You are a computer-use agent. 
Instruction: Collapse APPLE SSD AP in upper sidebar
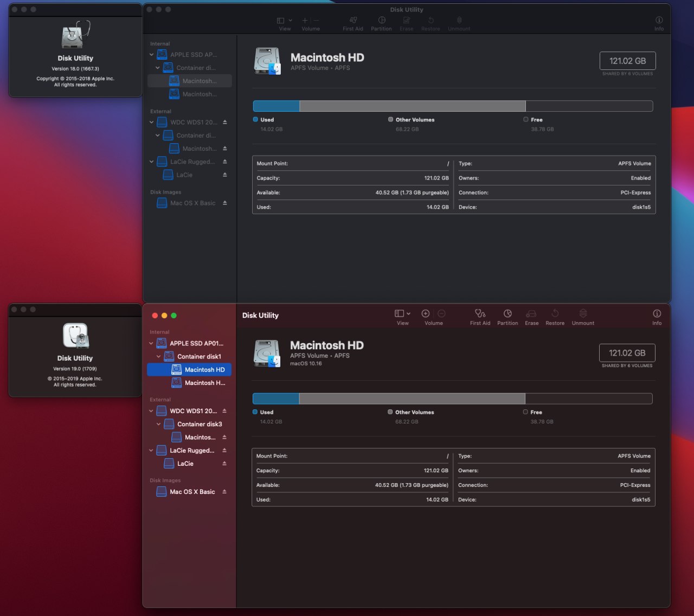pos(151,55)
